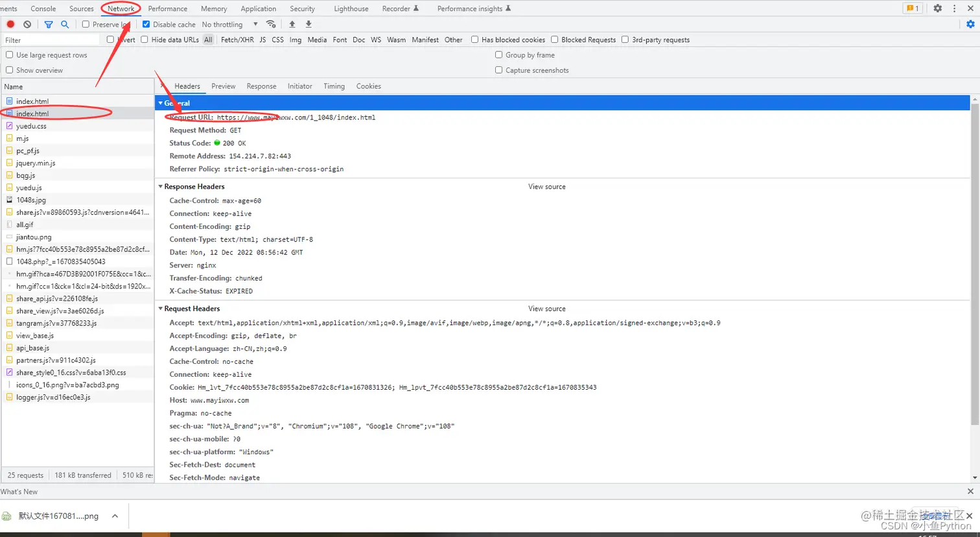
Task: Collapse the General section
Action: (161, 103)
